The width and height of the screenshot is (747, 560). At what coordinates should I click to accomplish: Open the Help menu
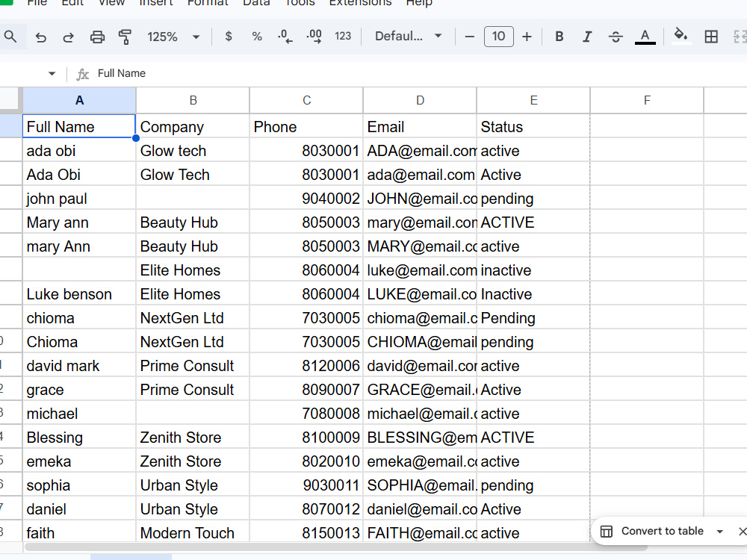419,3
